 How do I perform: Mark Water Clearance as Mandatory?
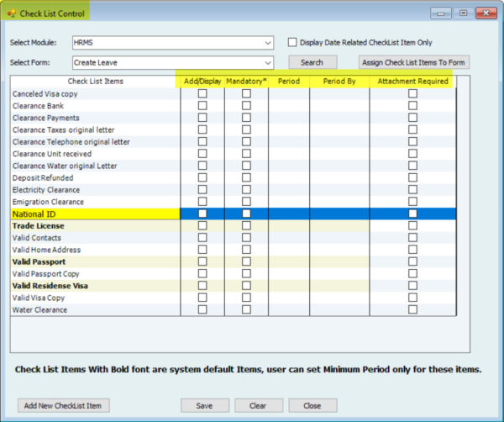pyautogui.click(x=246, y=310)
